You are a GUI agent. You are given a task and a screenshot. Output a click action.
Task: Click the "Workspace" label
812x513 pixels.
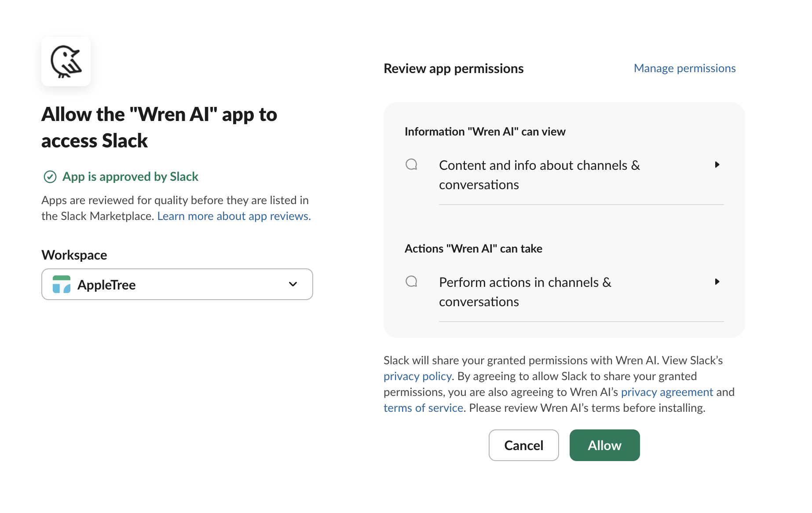point(74,255)
